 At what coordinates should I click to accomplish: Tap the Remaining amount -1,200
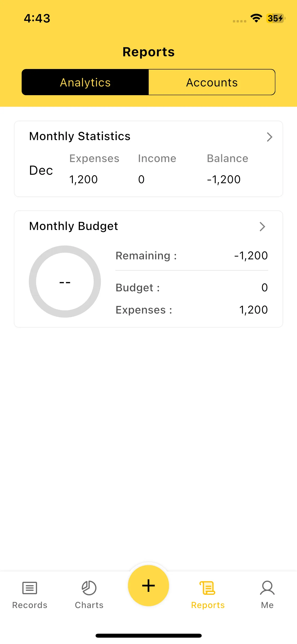[251, 256]
